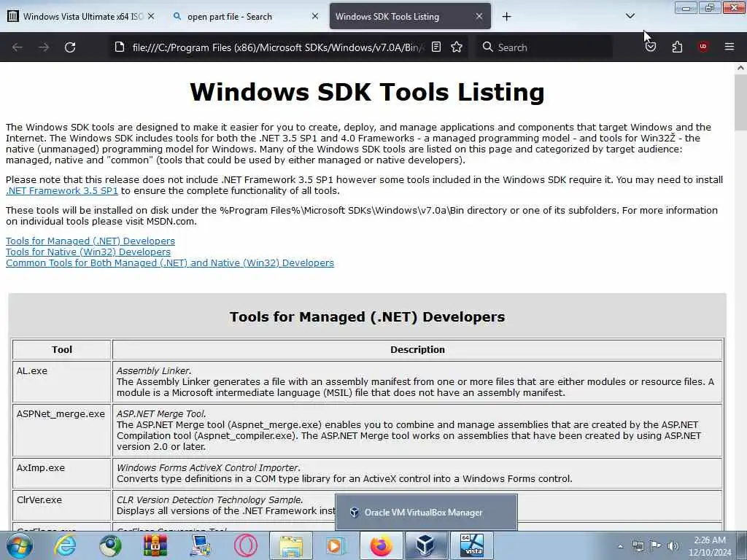Go forward using the forward arrow

[x=44, y=47]
